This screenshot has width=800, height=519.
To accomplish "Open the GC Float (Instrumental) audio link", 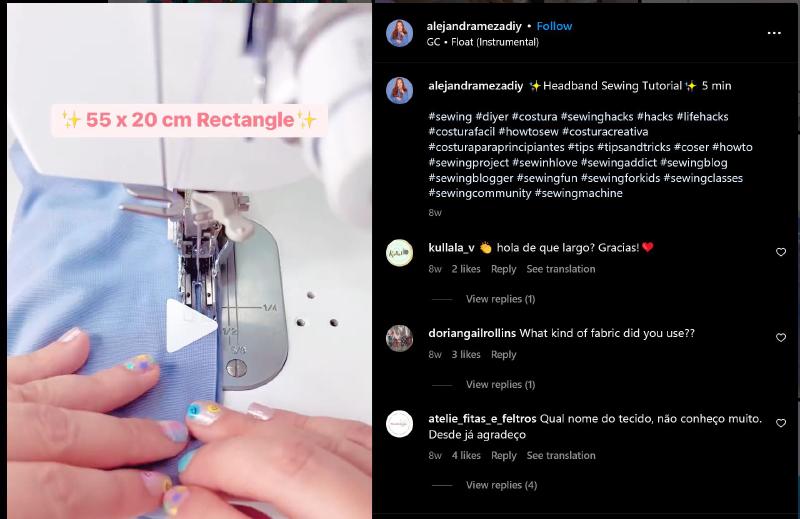I will point(483,42).
